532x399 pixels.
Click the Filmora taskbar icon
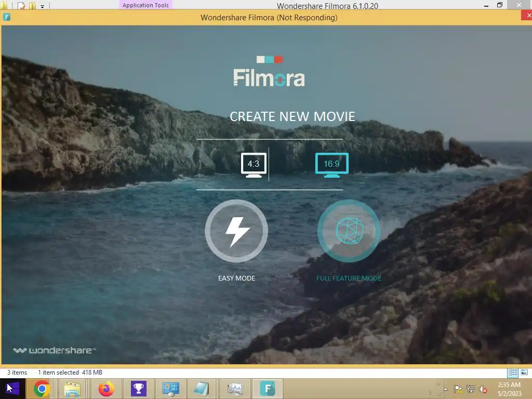click(x=268, y=389)
